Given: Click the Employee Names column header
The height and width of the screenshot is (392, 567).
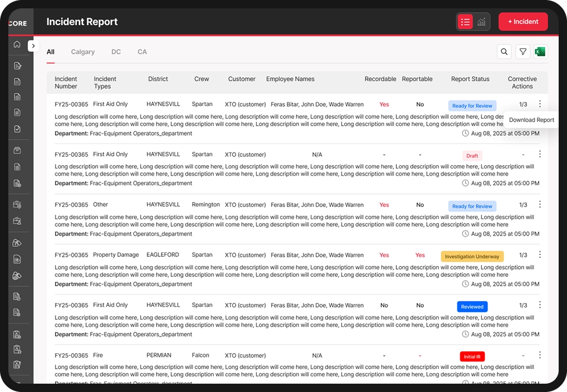Looking at the screenshot, I should click(x=290, y=79).
